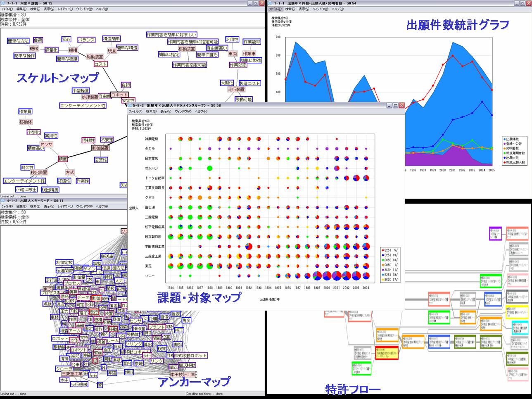Screen dimensions: 532x399
Task: Open ヘルプ menu in the 1-1-1 graph window
Action: tap(337, 9)
